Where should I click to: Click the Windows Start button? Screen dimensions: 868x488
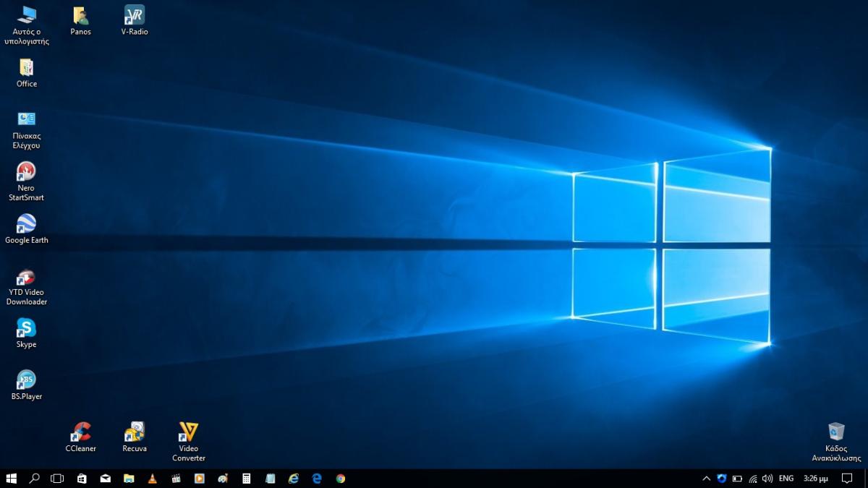tap(12, 479)
